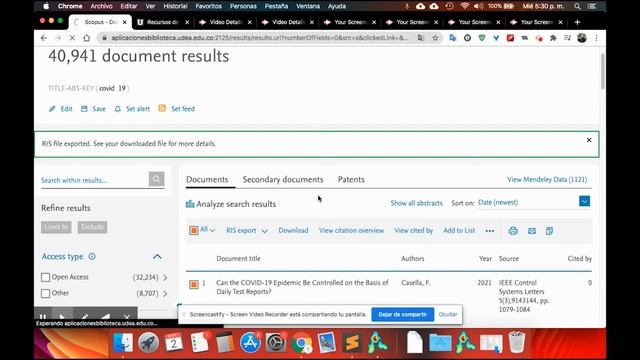Click Access type info icon
The height and width of the screenshot is (360, 640).
click(92, 256)
